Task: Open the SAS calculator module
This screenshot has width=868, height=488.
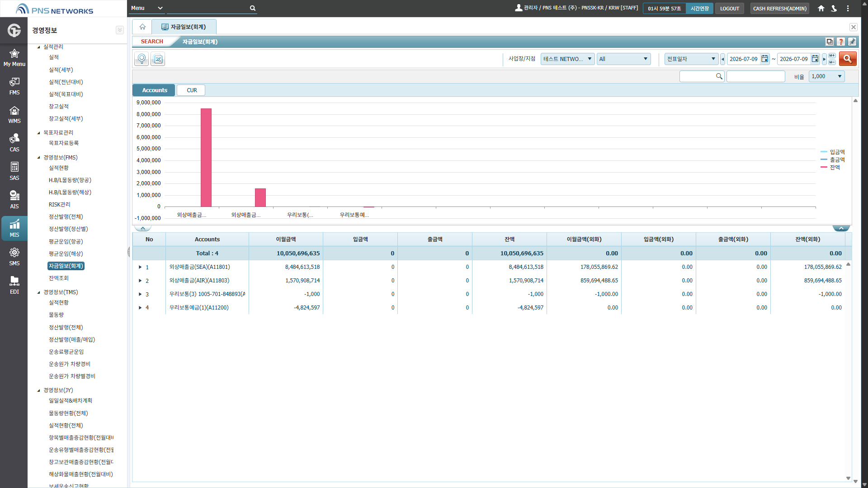Action: coord(14,171)
